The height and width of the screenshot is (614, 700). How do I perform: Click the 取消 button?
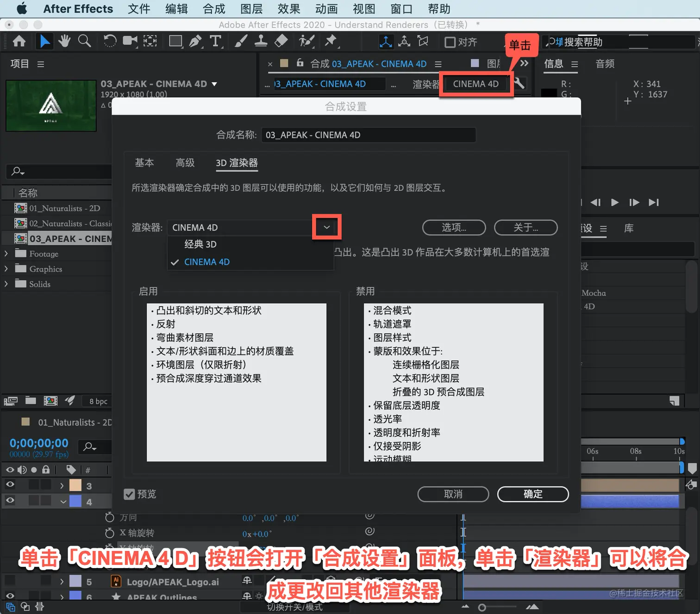tap(453, 494)
